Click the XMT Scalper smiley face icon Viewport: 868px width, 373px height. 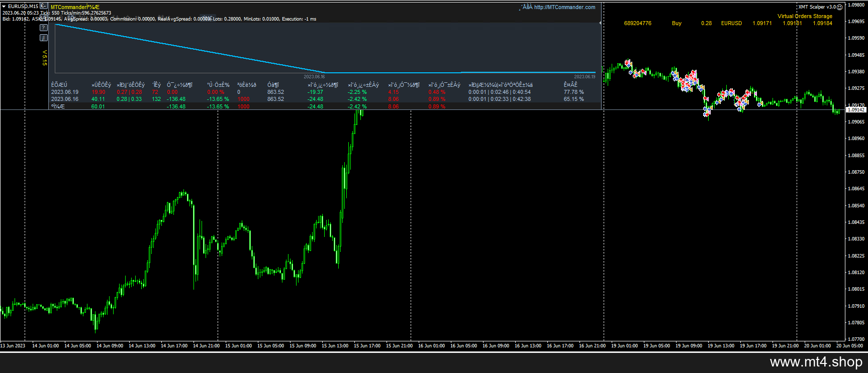(x=839, y=7)
